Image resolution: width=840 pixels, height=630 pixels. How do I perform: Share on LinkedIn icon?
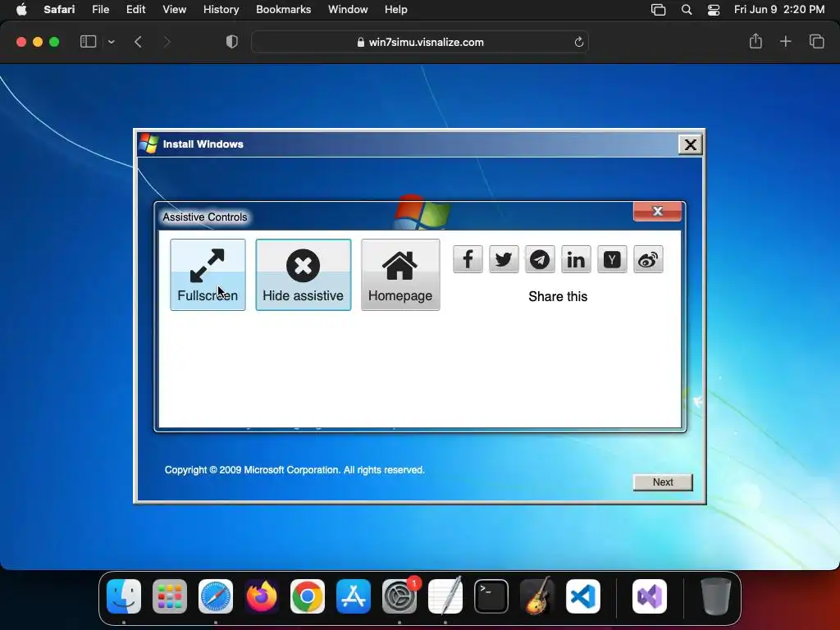pos(576,259)
